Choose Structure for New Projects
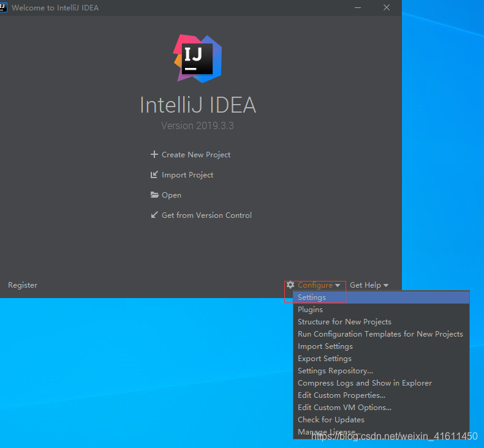The height and width of the screenshot is (448, 484). click(x=381, y=322)
